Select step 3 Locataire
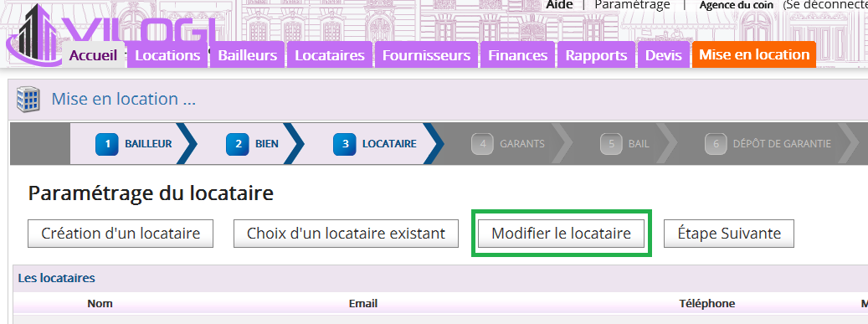The width and height of the screenshot is (868, 324). (375, 144)
